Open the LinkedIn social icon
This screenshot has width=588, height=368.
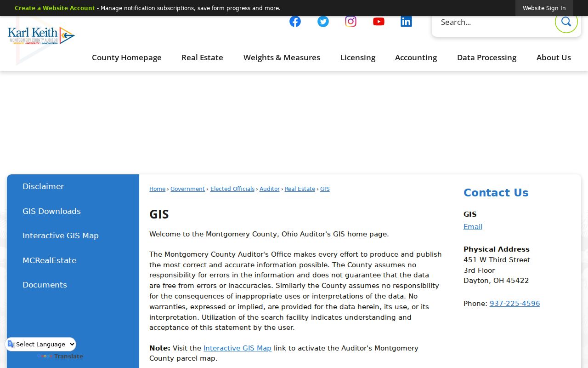pyautogui.click(x=406, y=22)
